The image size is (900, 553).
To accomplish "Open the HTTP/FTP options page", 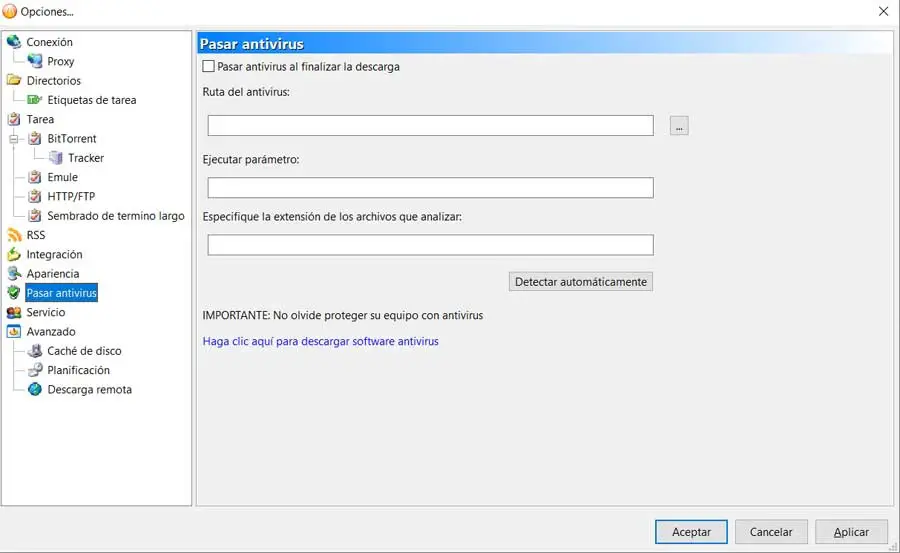I will (x=70, y=197).
